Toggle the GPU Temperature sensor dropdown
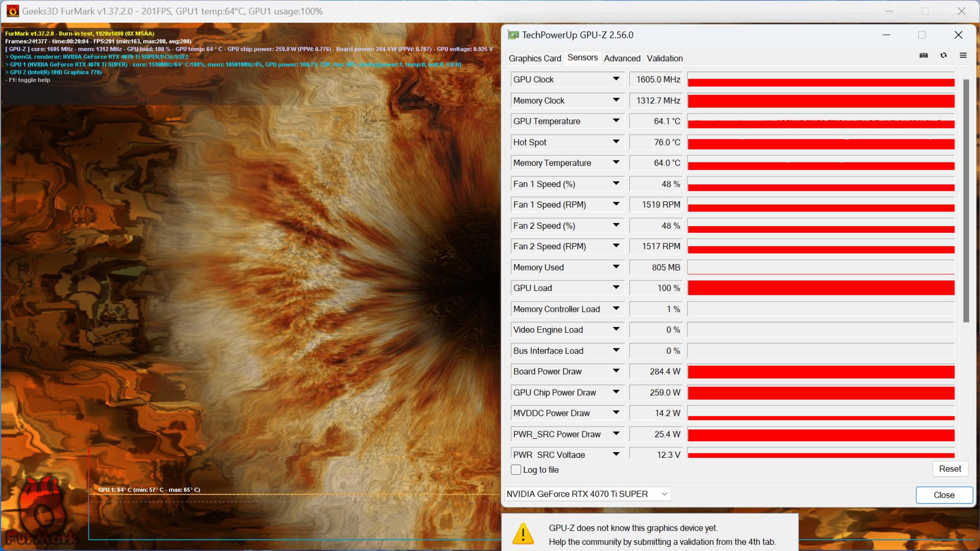 [617, 120]
